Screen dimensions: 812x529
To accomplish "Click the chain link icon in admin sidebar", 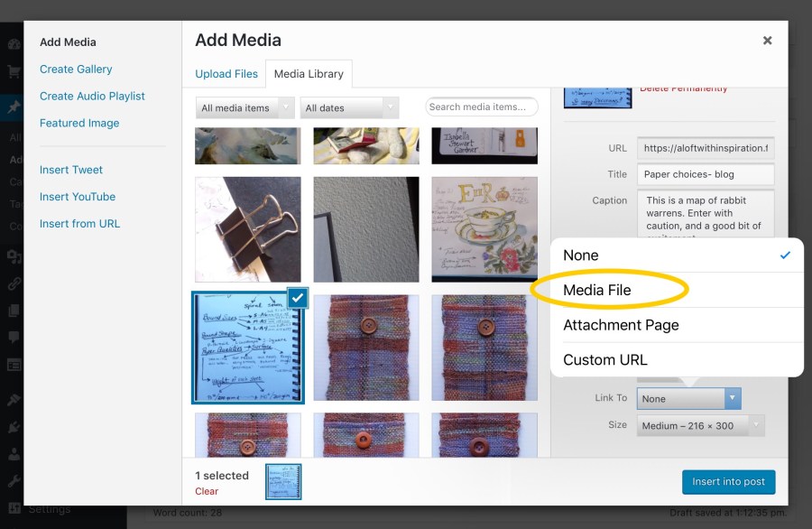I will [13, 283].
